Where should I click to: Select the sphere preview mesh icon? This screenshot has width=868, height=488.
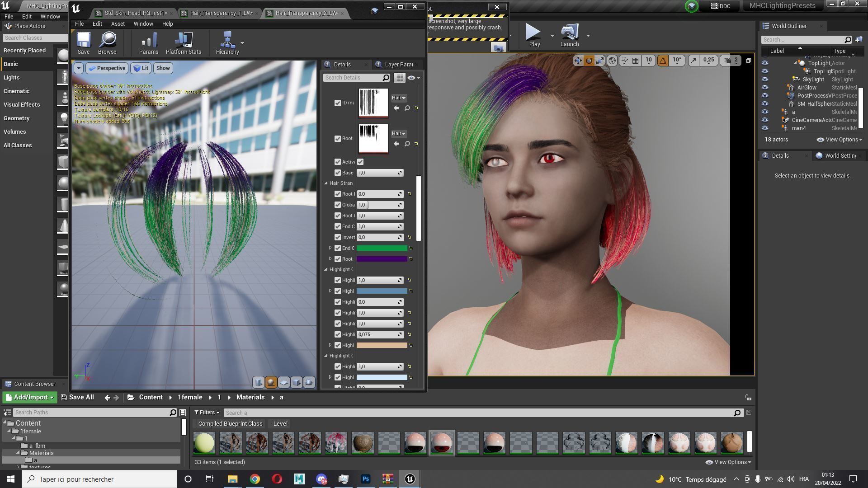click(x=271, y=383)
